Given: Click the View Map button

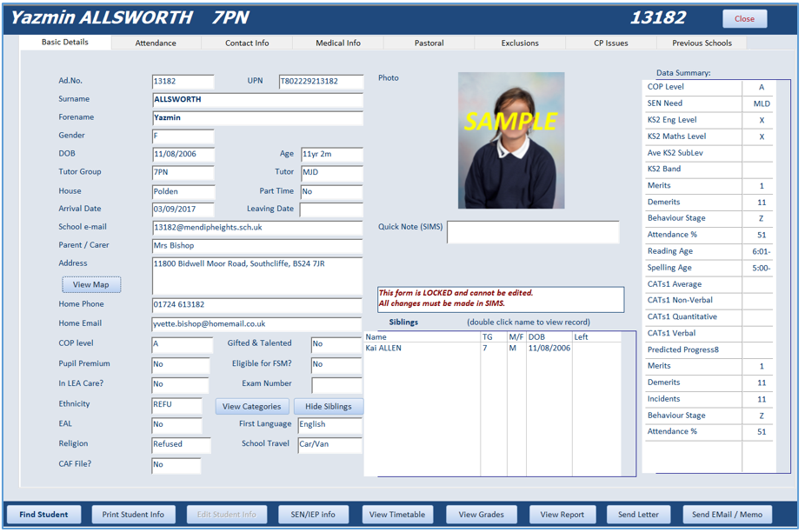Looking at the screenshot, I should coord(91,284).
